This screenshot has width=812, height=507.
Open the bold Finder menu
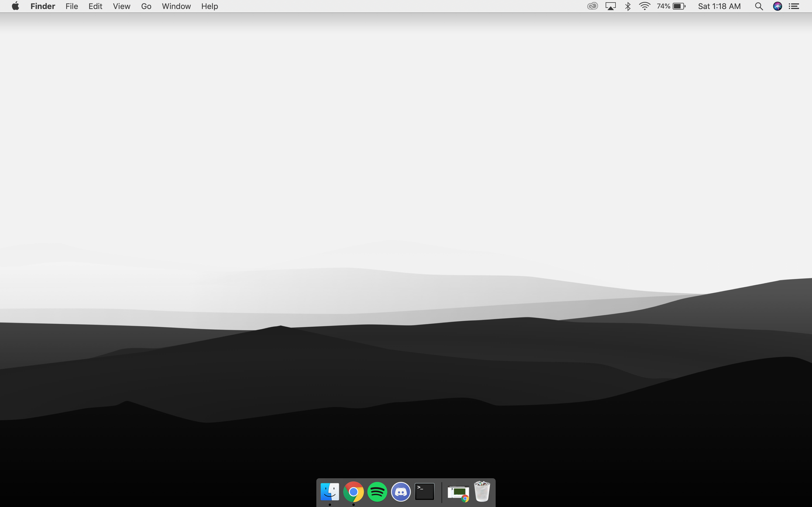[x=43, y=6]
